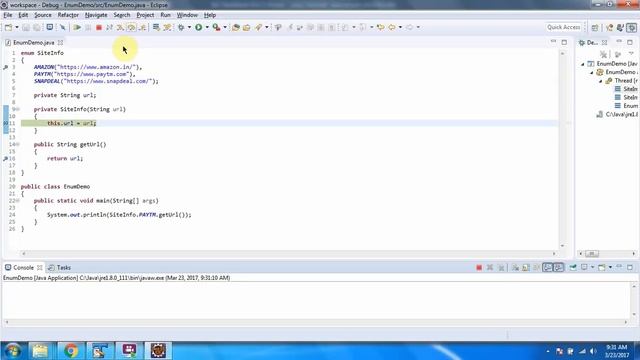The image size is (640, 360).
Task: Click the Open Console icon
Action: [602, 267]
